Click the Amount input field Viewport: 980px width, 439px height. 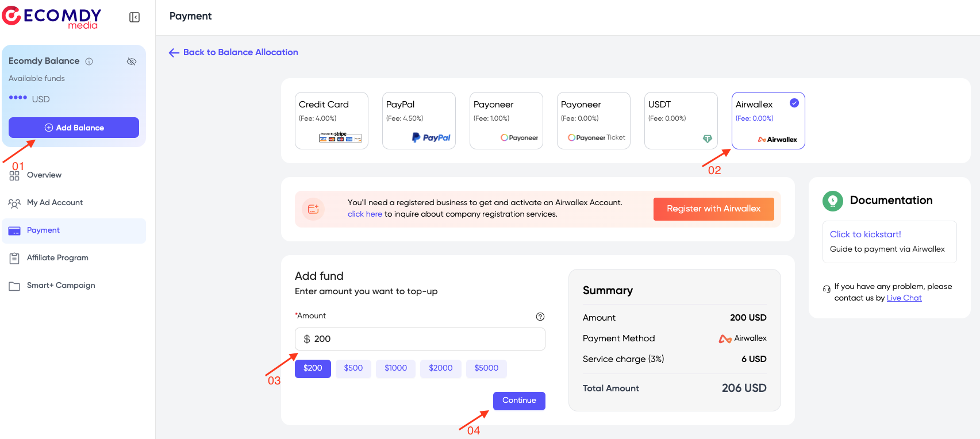pos(420,339)
